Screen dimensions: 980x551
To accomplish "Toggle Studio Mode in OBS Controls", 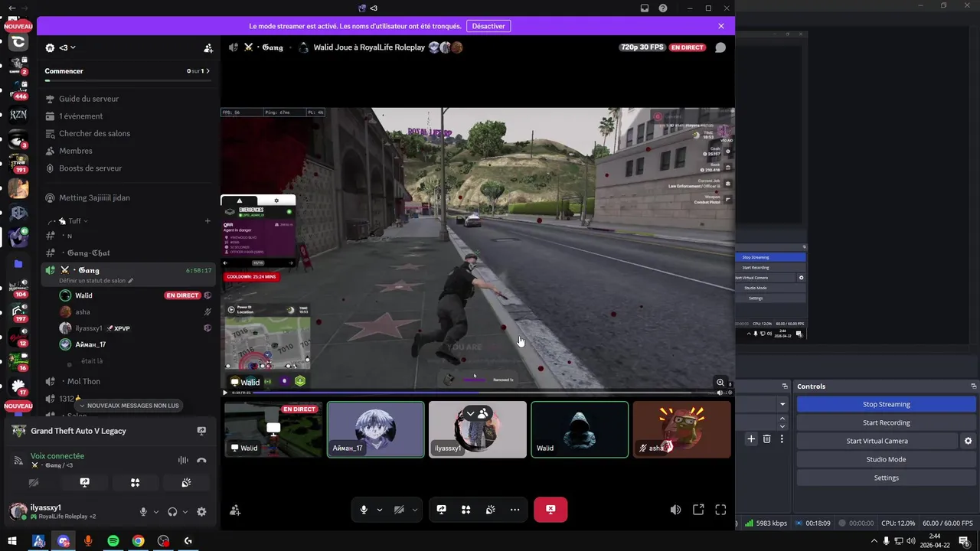I will point(887,459).
